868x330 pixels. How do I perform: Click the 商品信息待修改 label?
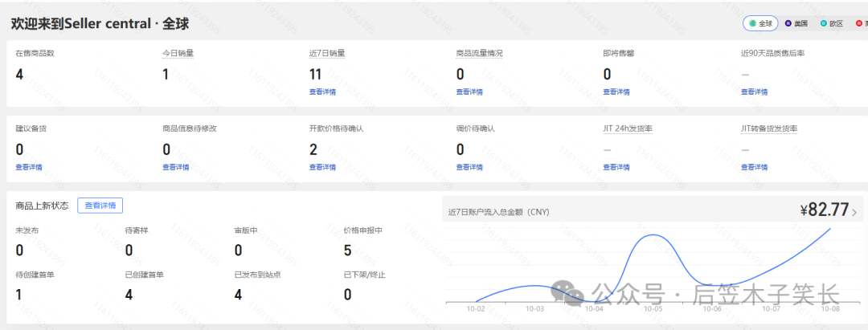[190, 128]
